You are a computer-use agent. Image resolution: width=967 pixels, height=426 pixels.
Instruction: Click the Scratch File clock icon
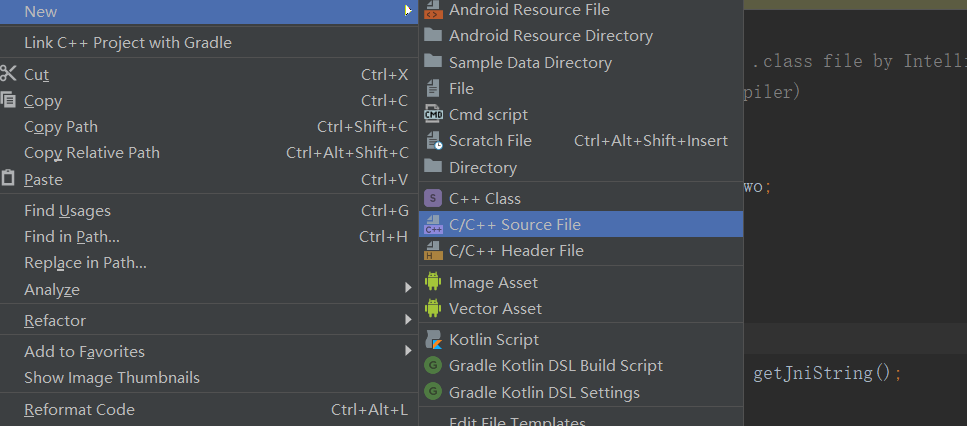(434, 141)
